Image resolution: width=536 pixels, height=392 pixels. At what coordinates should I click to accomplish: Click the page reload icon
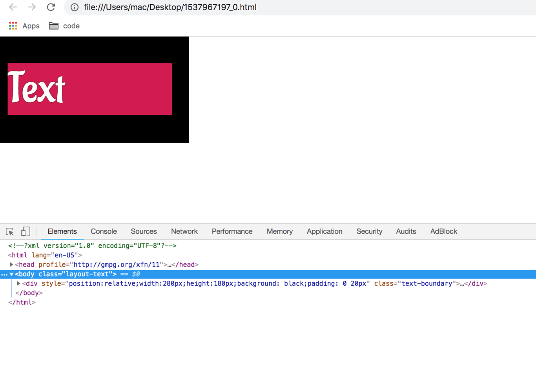pyautogui.click(x=51, y=7)
